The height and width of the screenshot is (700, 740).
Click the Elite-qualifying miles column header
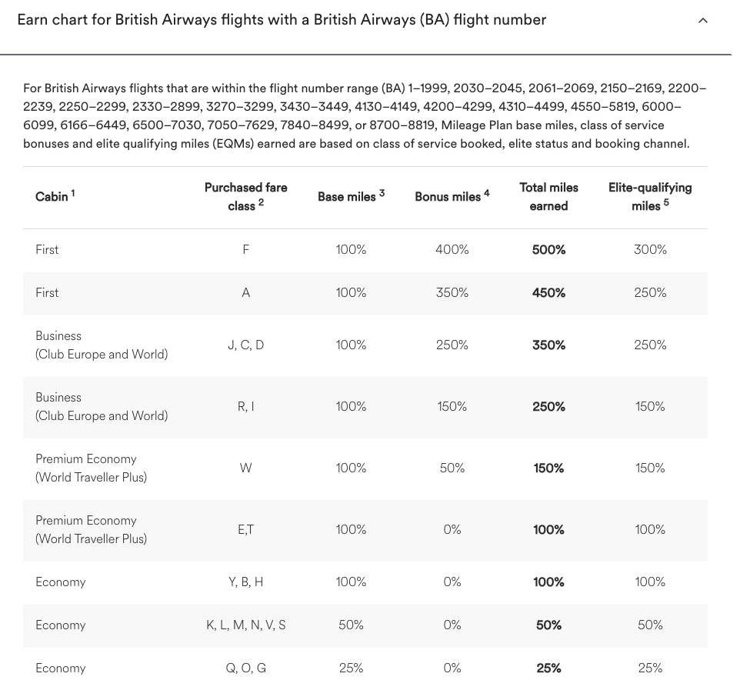pyautogui.click(x=650, y=196)
